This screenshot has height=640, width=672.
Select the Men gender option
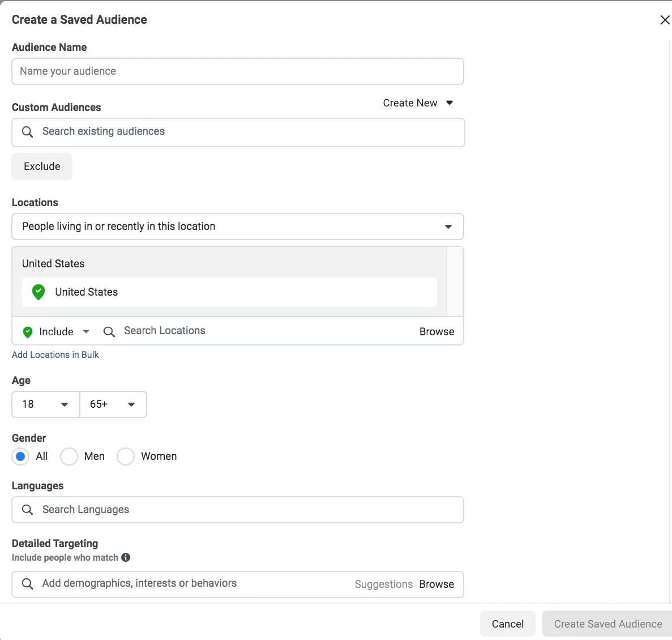click(69, 456)
